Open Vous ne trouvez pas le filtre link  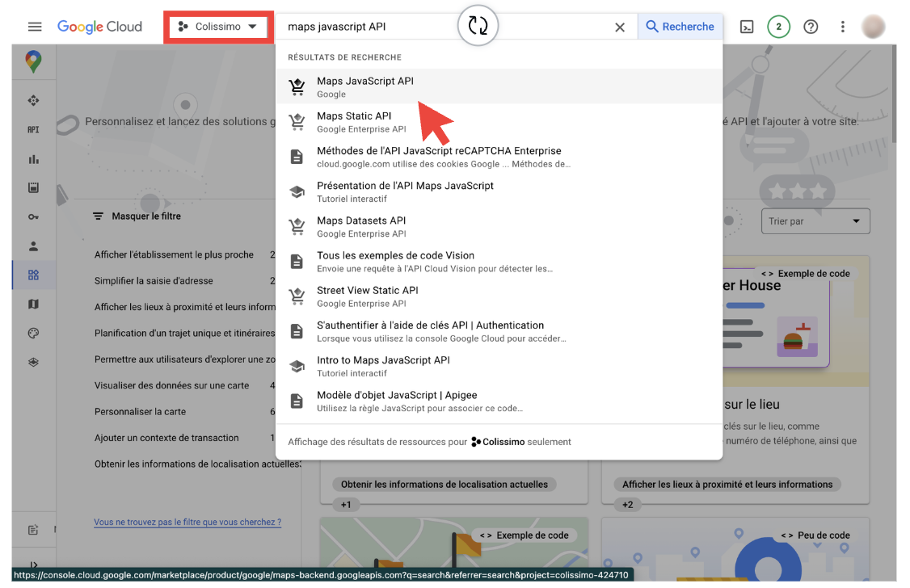pyautogui.click(x=187, y=522)
